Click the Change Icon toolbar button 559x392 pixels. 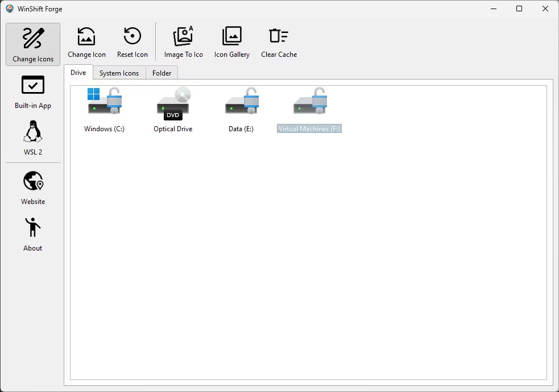point(86,43)
